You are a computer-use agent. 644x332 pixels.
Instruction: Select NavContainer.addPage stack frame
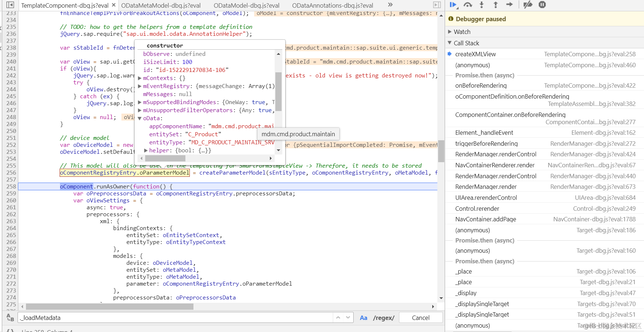tap(545, 219)
